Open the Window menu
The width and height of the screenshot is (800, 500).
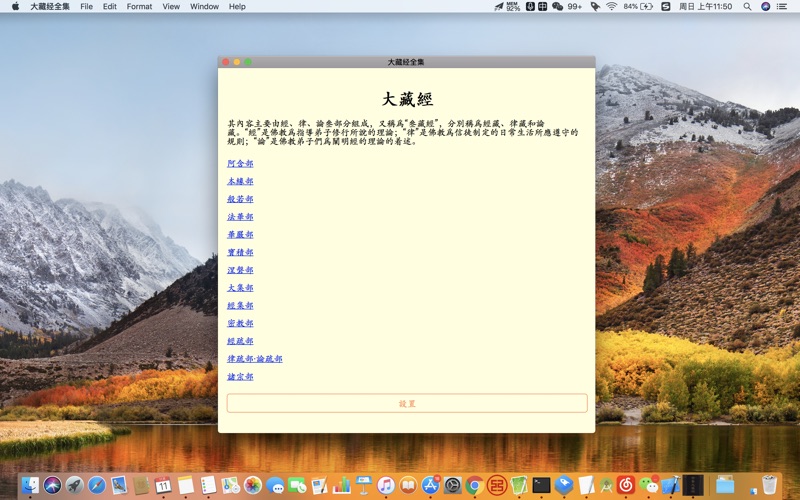click(204, 7)
